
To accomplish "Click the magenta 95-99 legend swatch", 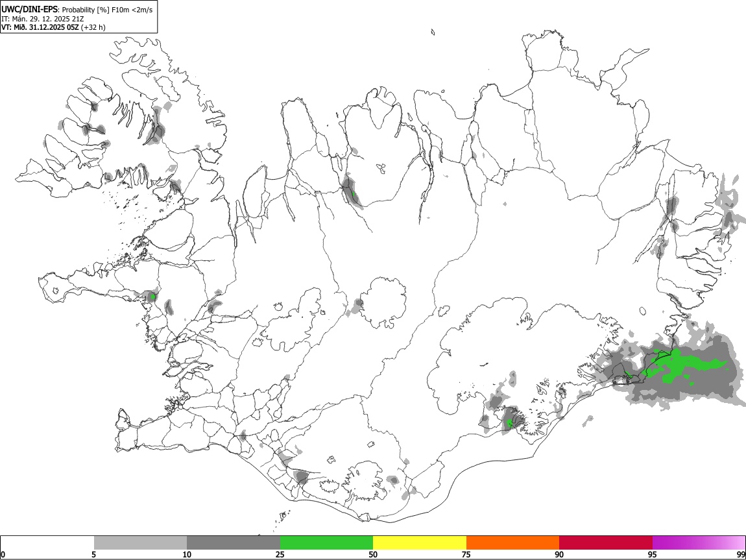I will [x=699, y=542].
